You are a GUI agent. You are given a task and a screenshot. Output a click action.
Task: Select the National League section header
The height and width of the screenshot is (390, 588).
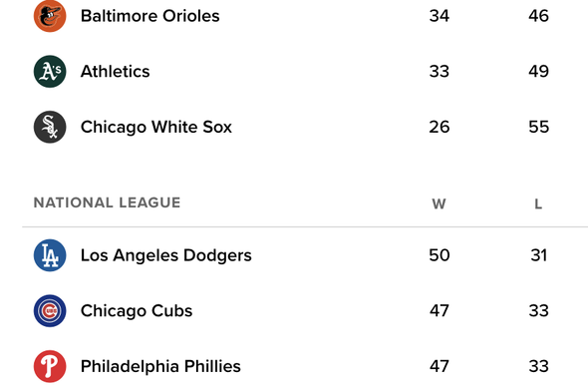point(107,202)
